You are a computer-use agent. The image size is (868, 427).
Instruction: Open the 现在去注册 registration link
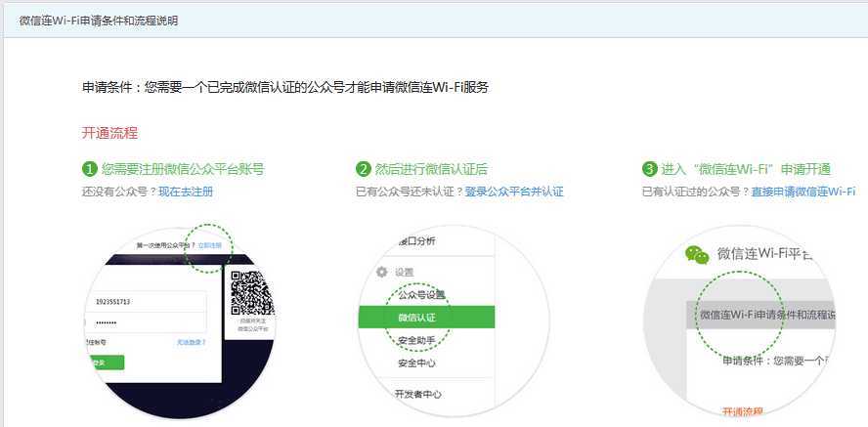click(x=186, y=192)
